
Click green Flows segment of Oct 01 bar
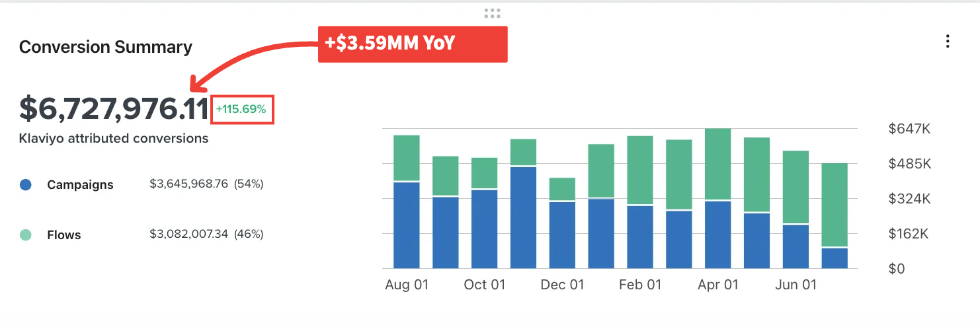point(485,173)
